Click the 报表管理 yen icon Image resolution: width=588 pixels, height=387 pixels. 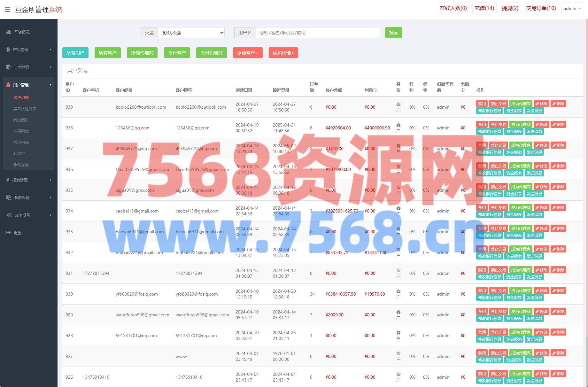[x=8, y=180]
